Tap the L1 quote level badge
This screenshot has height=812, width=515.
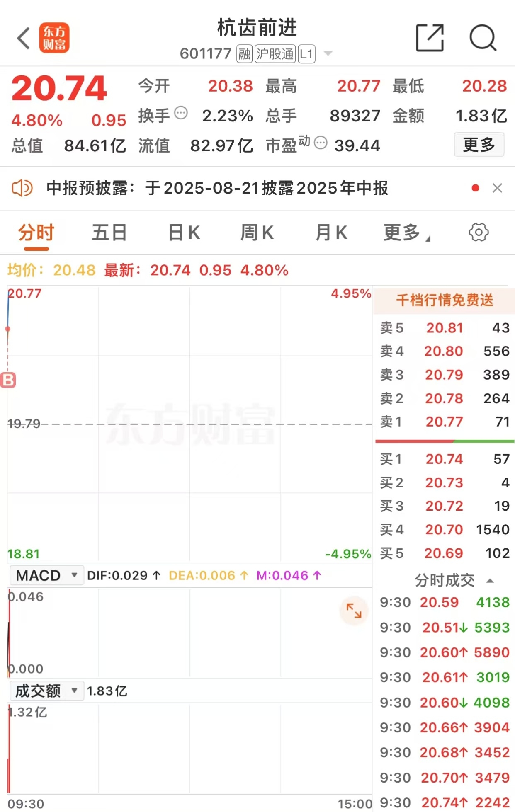pos(306,54)
